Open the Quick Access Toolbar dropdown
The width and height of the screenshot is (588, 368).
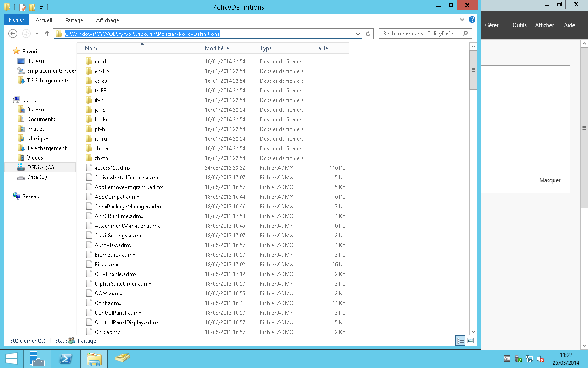coord(41,7)
